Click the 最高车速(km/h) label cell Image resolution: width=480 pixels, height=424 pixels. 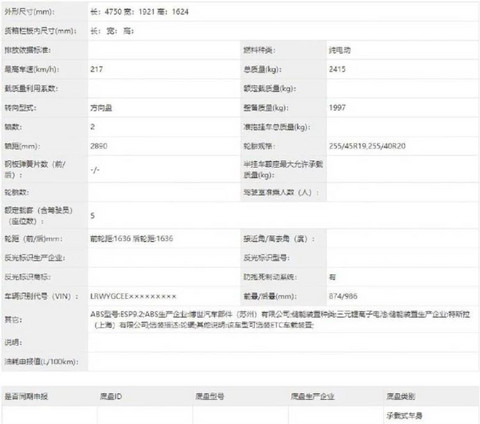[45, 69]
